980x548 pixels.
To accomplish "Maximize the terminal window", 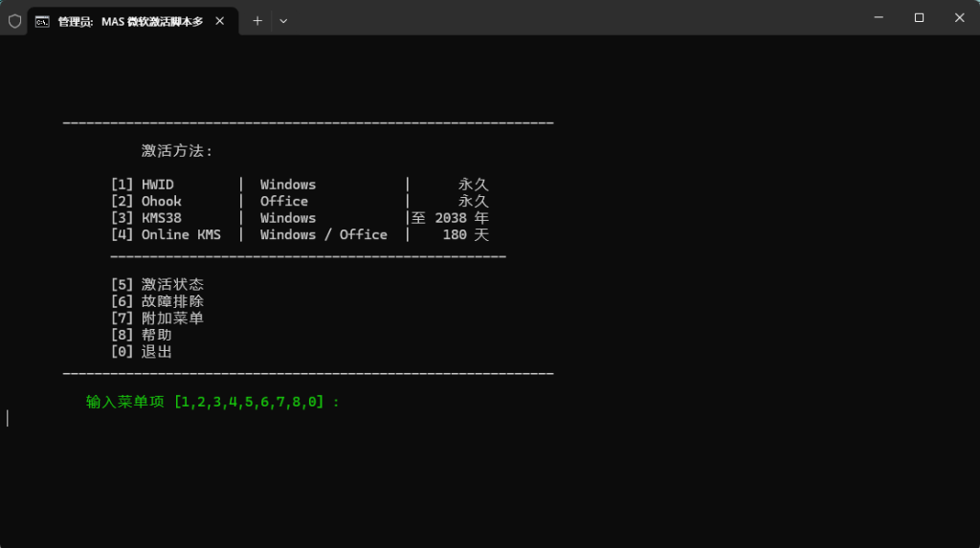I will 919,17.
